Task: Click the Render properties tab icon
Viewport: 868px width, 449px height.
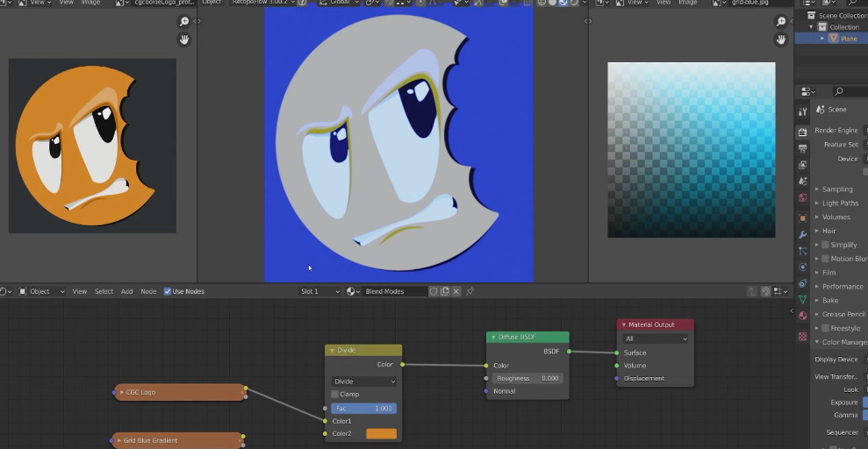Action: [802, 132]
